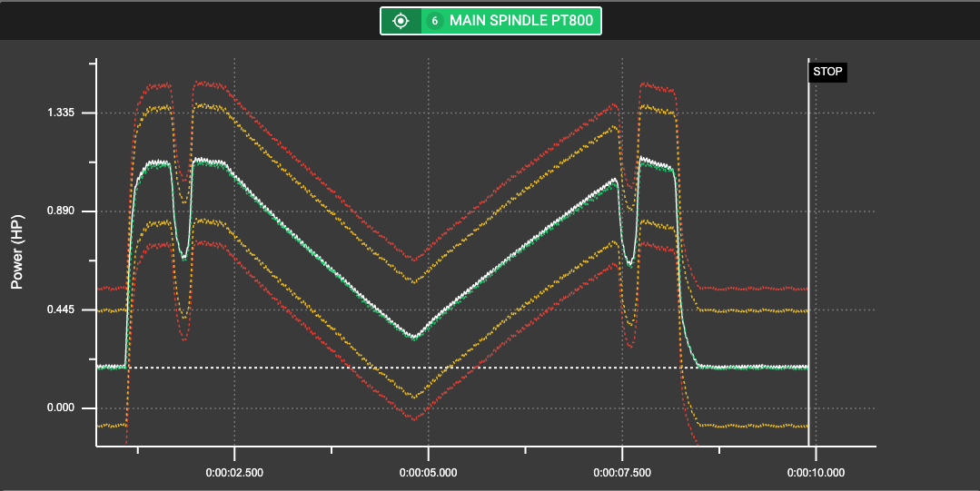Click the 0.000 y-axis value
Viewport: 980px width, 491px height.
[64, 408]
